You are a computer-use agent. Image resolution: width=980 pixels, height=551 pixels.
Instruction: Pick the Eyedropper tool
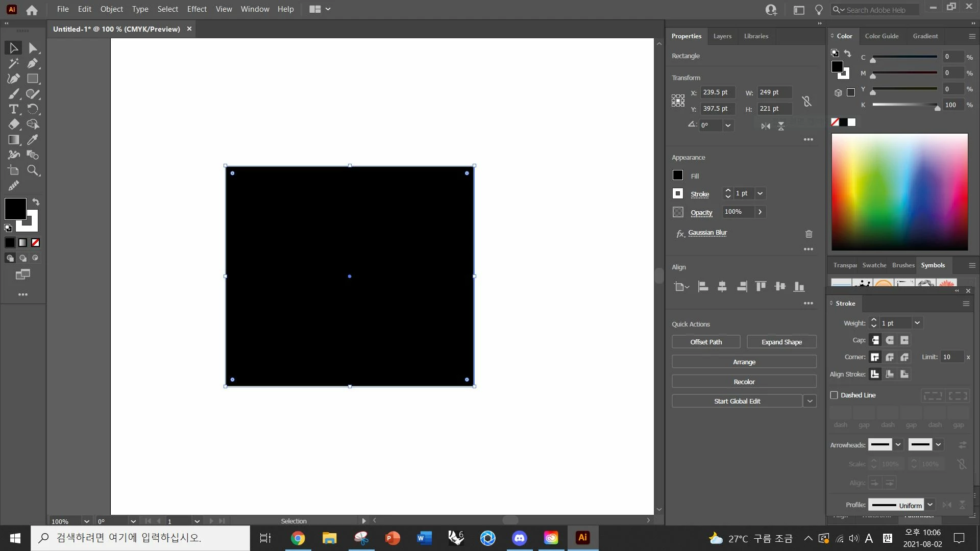pyautogui.click(x=33, y=140)
